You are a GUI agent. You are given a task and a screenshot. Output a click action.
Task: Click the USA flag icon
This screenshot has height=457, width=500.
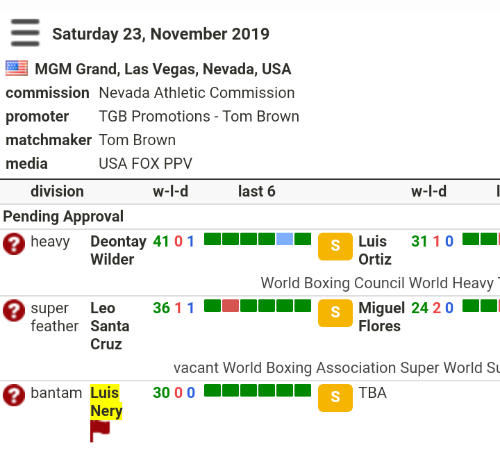coord(17,68)
